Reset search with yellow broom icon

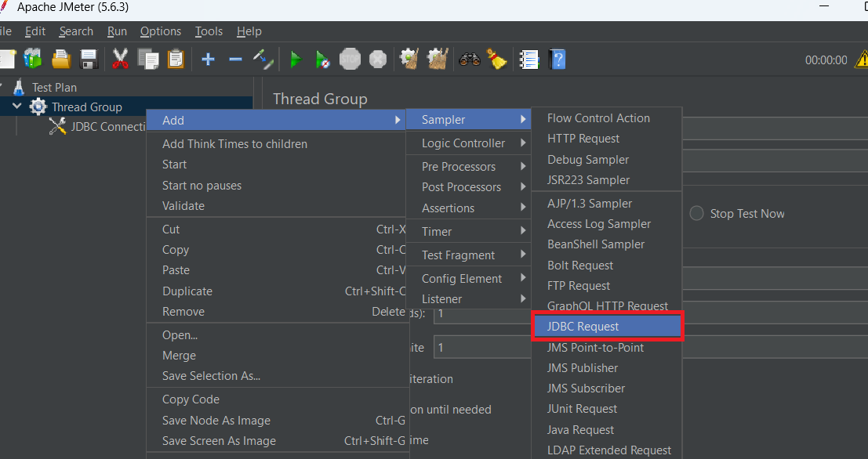click(497, 59)
